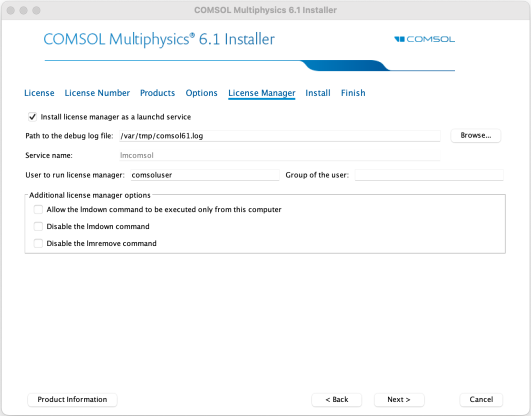Select the Options tab
Viewport: 531px width, 416px height.
(201, 93)
